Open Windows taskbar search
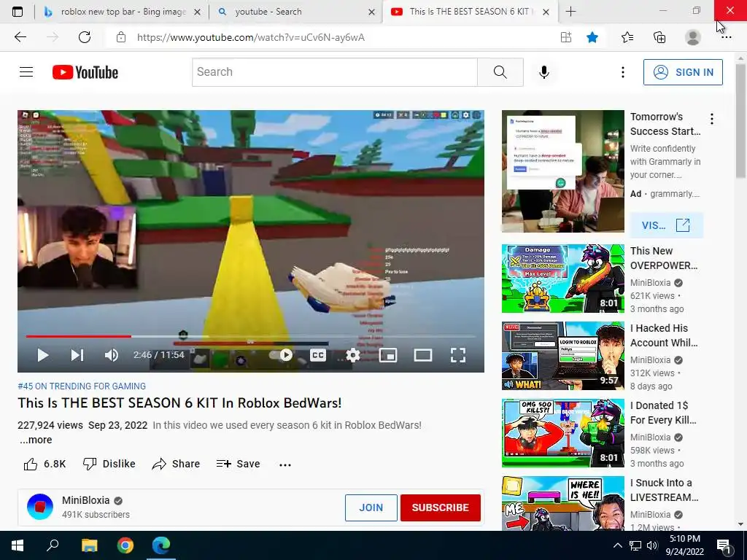The image size is (747, 560). (x=53, y=545)
